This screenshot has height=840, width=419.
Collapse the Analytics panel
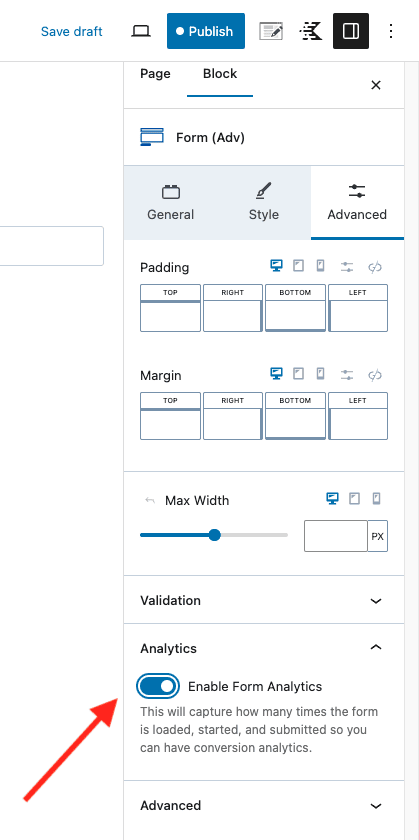264,648
